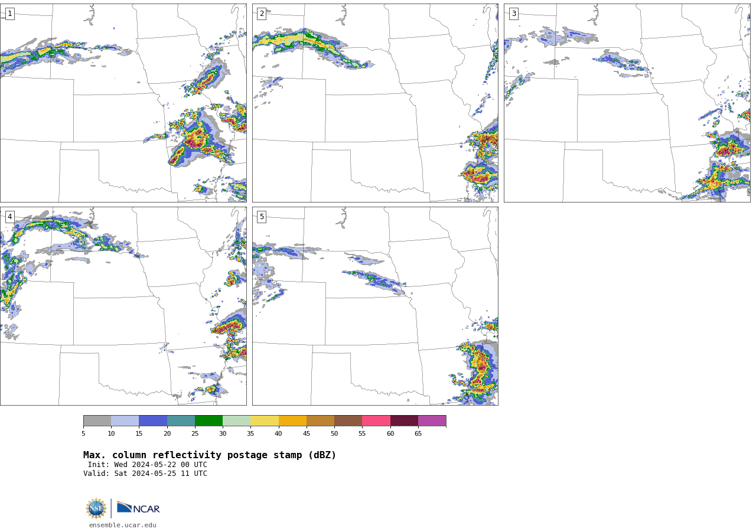Select the dark green 25-30 dBZ swatch

coord(208,421)
